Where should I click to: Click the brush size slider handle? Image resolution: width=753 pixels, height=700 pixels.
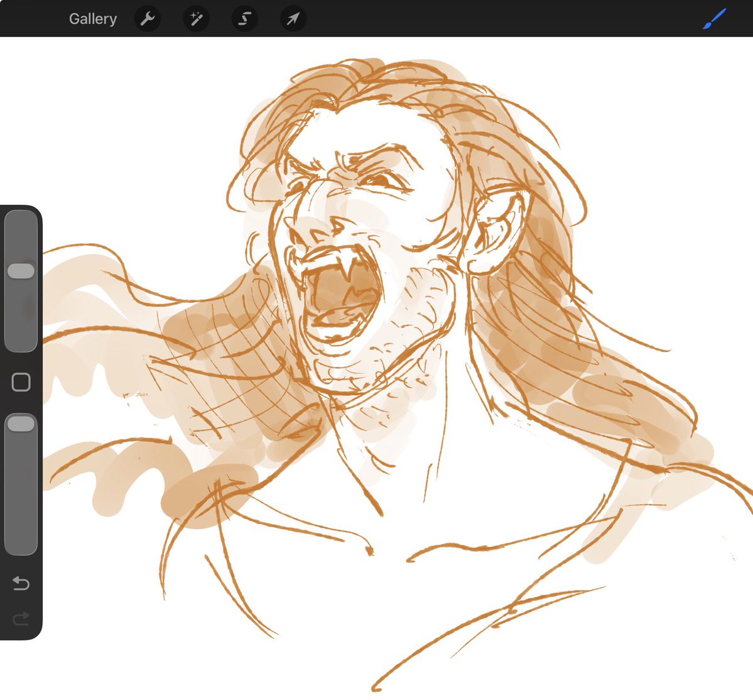tap(21, 271)
